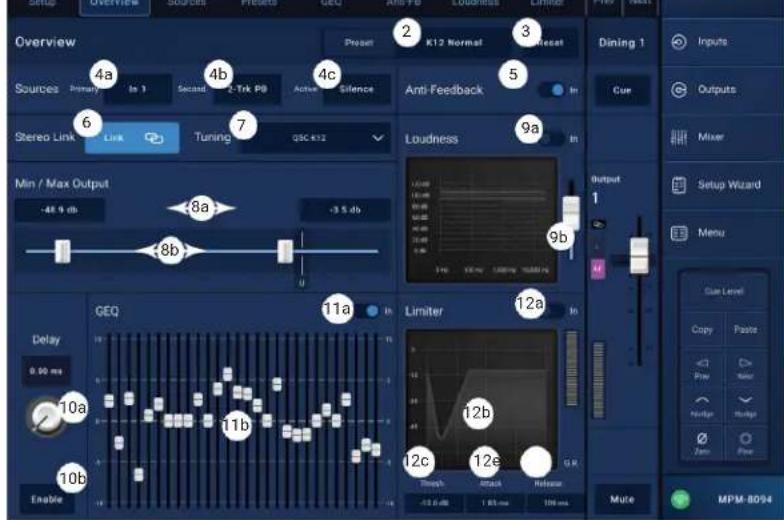Click the Limiter Release value field
784x520 pixels.
[556, 503]
